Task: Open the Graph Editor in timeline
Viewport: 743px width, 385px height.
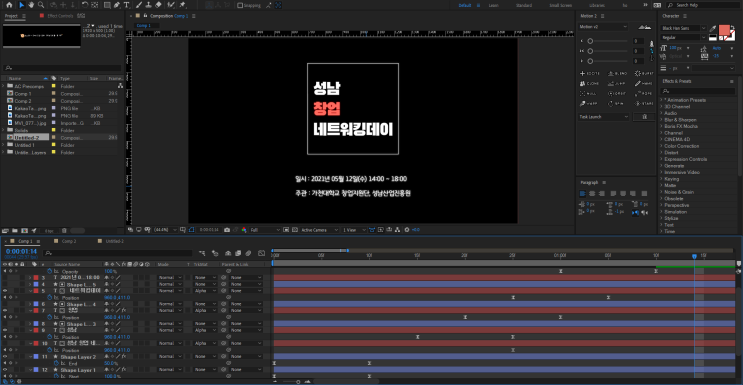Action: pos(261,253)
